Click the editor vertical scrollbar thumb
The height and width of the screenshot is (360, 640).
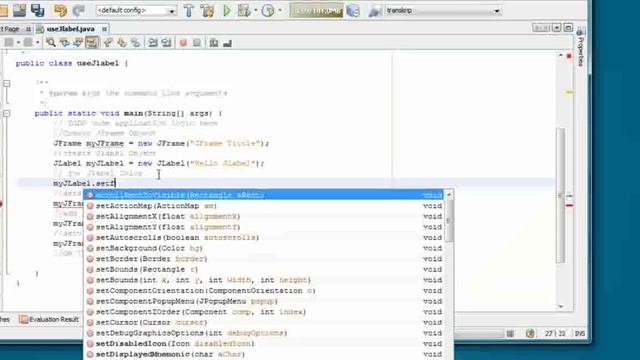[561, 195]
